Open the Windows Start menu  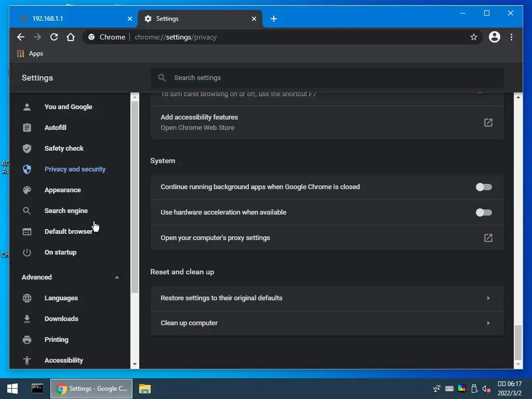12,389
